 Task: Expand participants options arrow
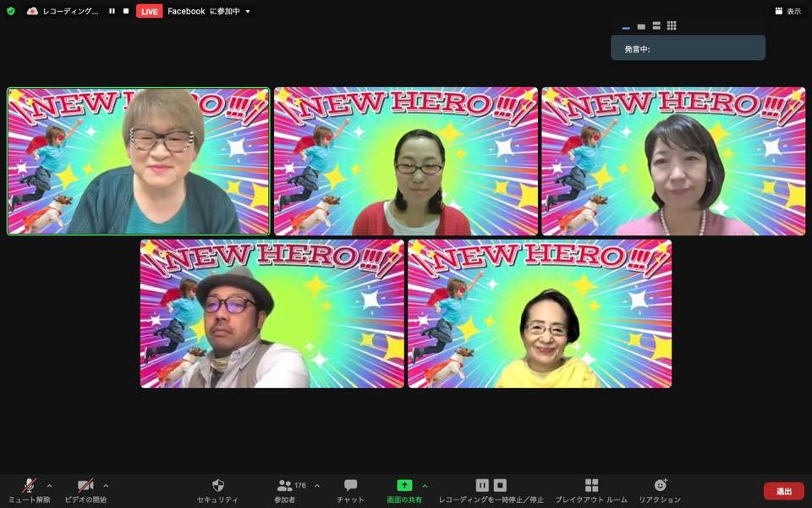click(317, 486)
